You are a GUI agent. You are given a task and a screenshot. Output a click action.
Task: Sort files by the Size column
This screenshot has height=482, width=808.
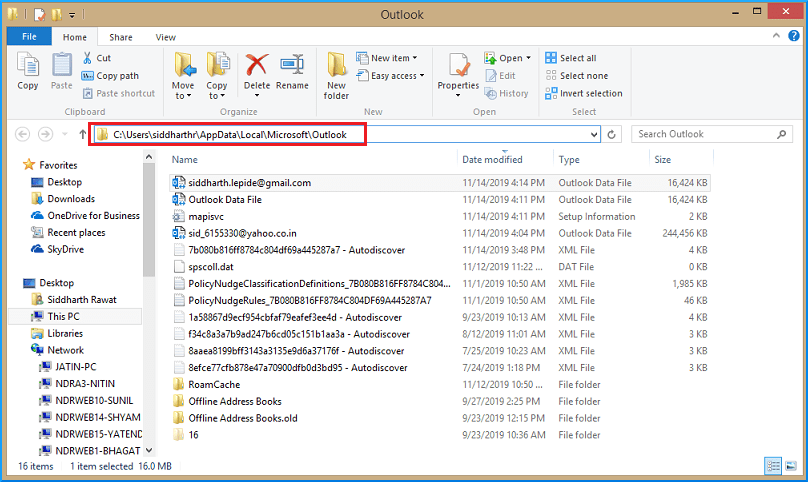(x=662, y=160)
